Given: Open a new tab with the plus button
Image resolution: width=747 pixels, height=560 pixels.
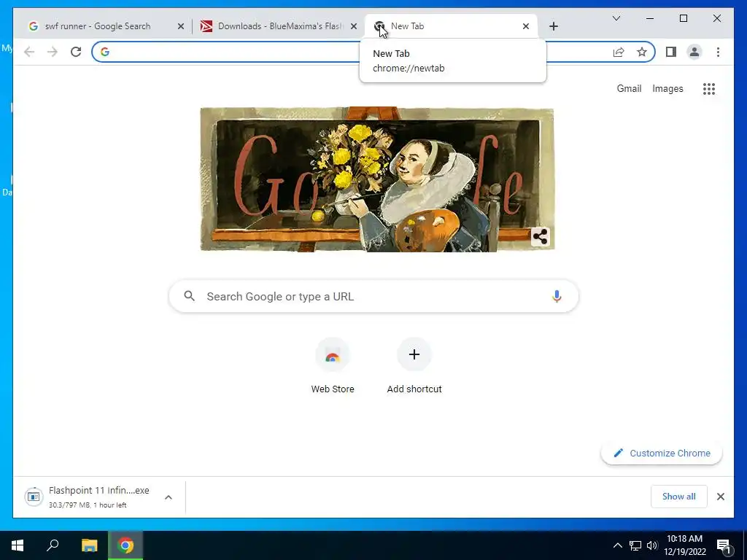Looking at the screenshot, I should [x=553, y=26].
